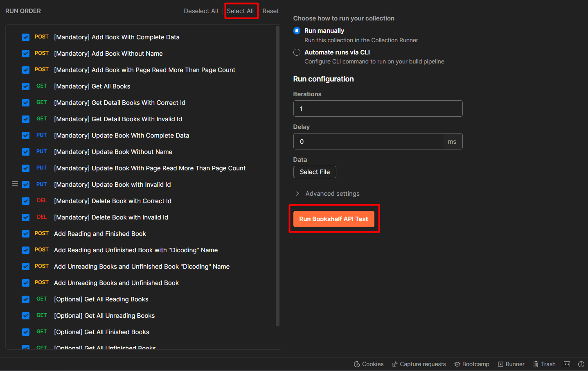588x371 pixels.
Task: Open the Cookies manager
Action: coord(368,364)
